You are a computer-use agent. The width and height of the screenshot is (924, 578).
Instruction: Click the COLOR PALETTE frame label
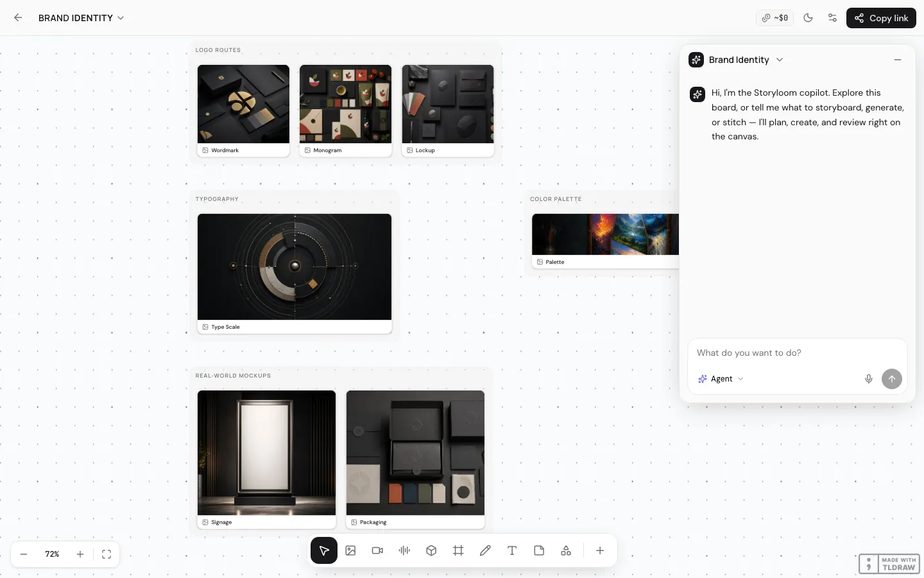[x=556, y=199]
